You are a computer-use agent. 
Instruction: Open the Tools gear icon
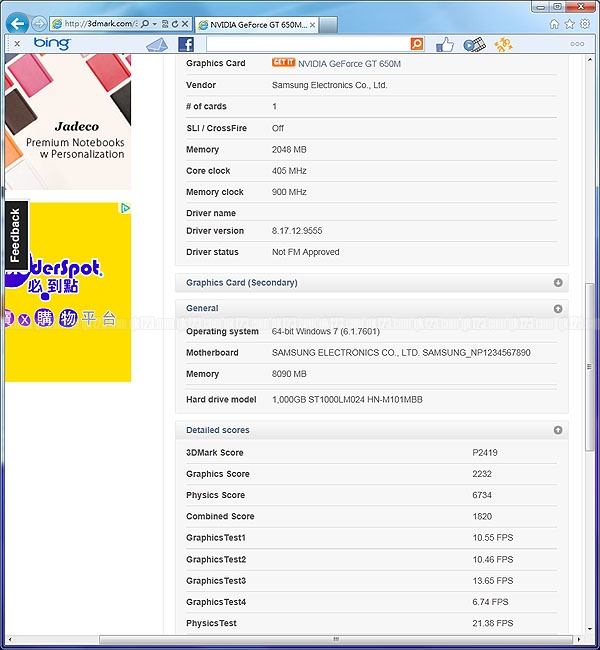coord(585,24)
